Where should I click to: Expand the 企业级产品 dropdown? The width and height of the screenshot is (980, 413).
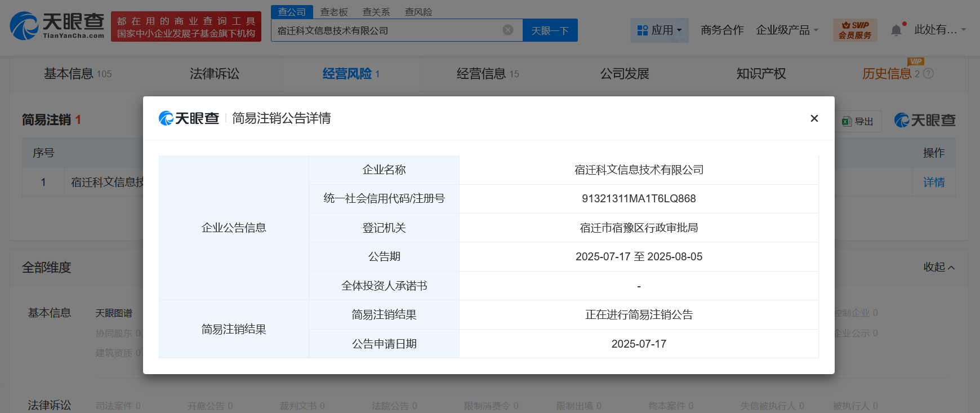(x=787, y=30)
